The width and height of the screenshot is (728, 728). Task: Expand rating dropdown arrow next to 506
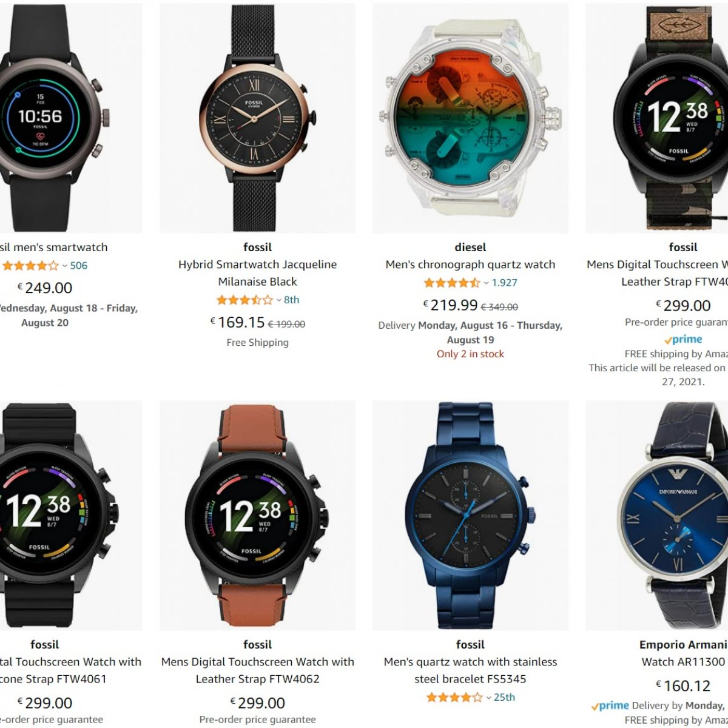tap(64, 266)
